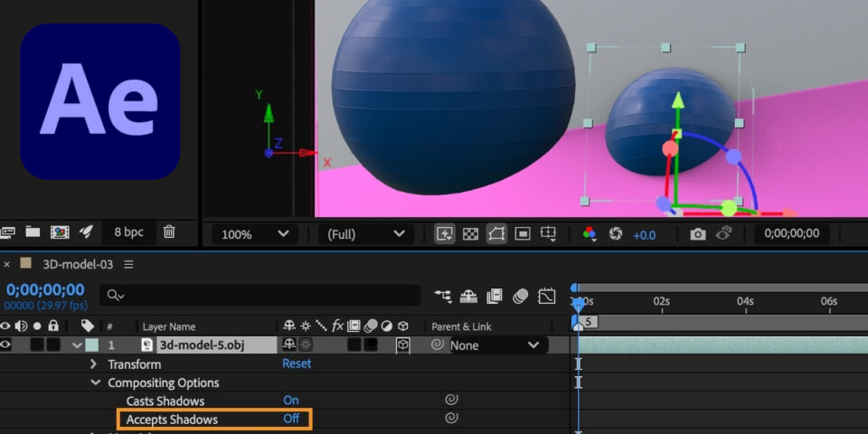Click the Fast Previews lightning icon
868x434 pixels.
click(x=444, y=234)
